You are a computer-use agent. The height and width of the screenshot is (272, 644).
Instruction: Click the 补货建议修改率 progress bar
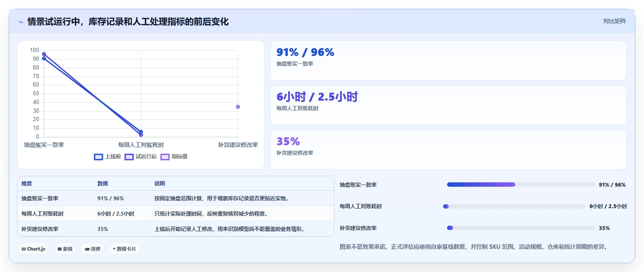pyautogui.click(x=521, y=228)
